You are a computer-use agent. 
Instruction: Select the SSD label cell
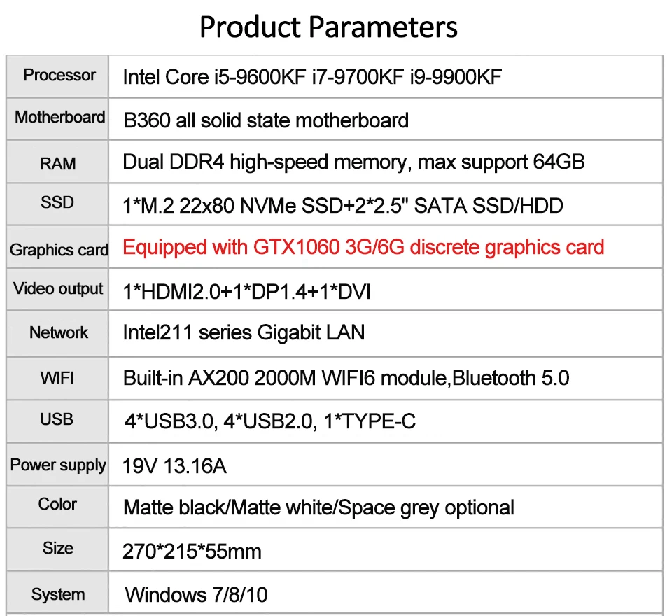[57, 204]
